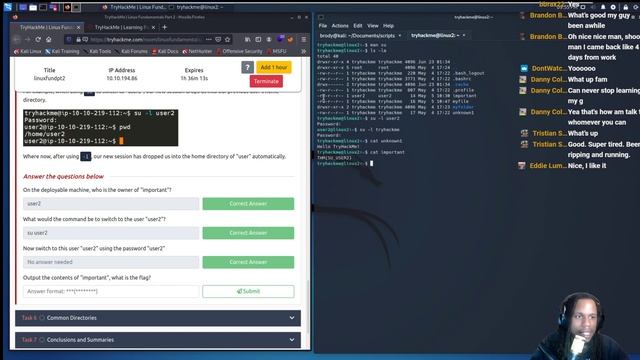Expand Task 6 Common Directories
Viewport: 640px width, 360px height.
(x=158, y=318)
